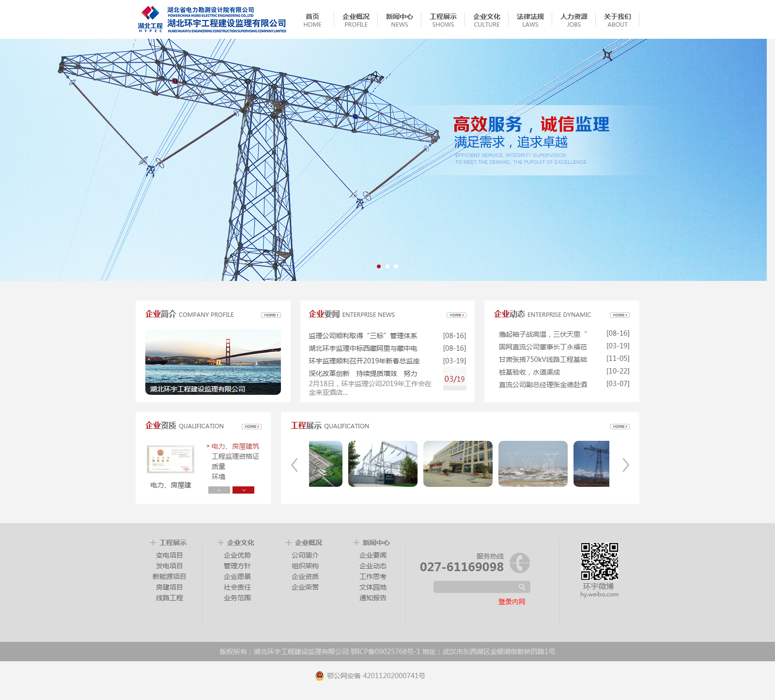Click the footer search input field

click(475, 587)
